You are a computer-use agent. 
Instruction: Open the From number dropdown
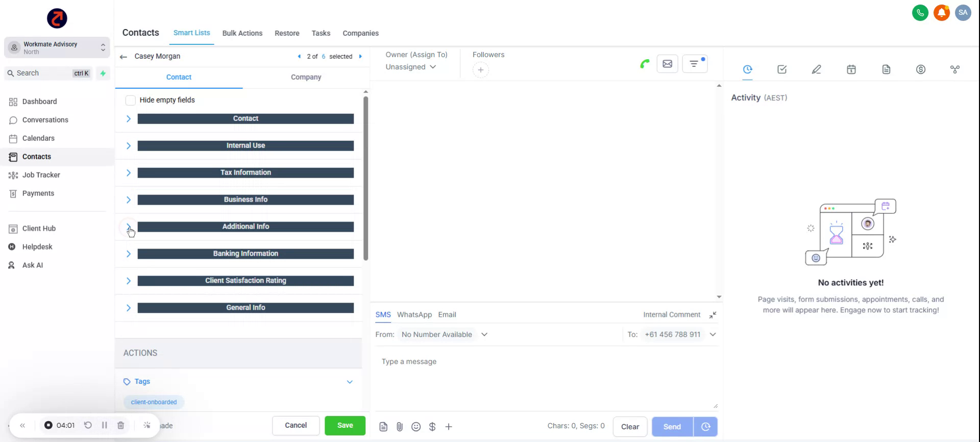(x=444, y=335)
